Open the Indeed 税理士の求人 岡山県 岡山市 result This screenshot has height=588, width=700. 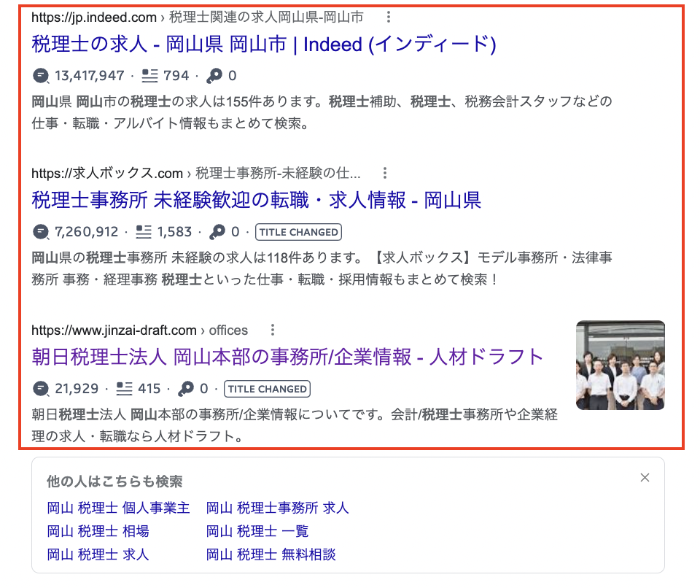pos(264,45)
